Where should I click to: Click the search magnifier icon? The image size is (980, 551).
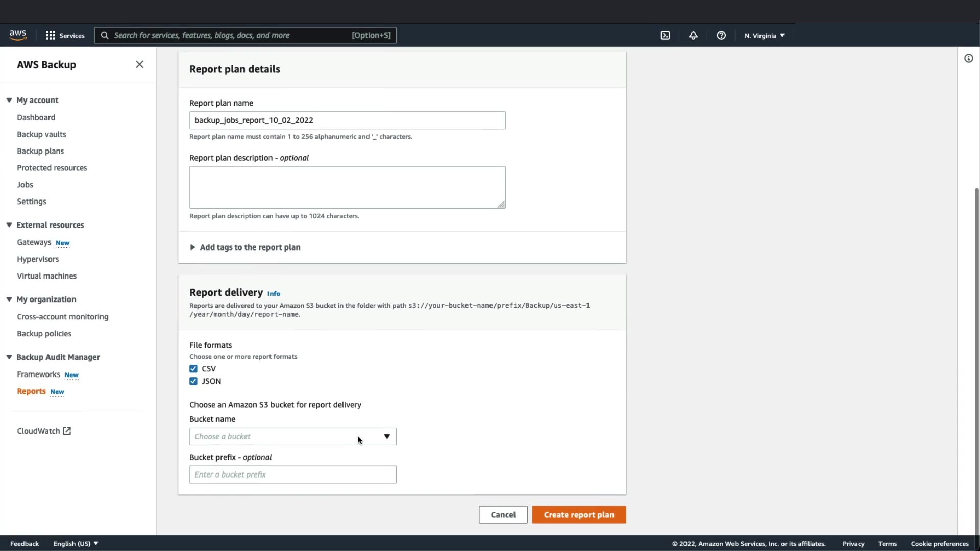tap(105, 35)
